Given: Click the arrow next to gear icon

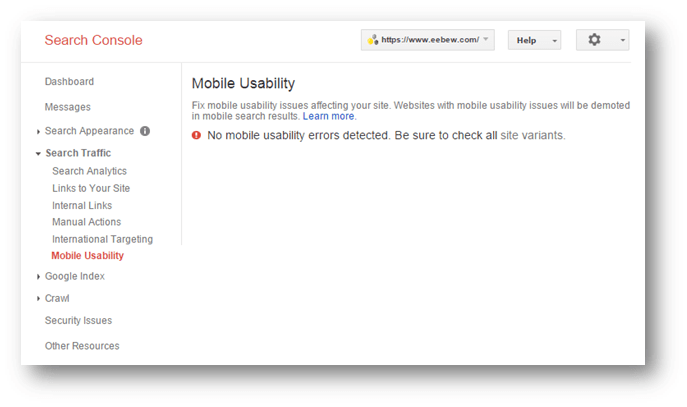Looking at the screenshot, I should click(x=623, y=40).
